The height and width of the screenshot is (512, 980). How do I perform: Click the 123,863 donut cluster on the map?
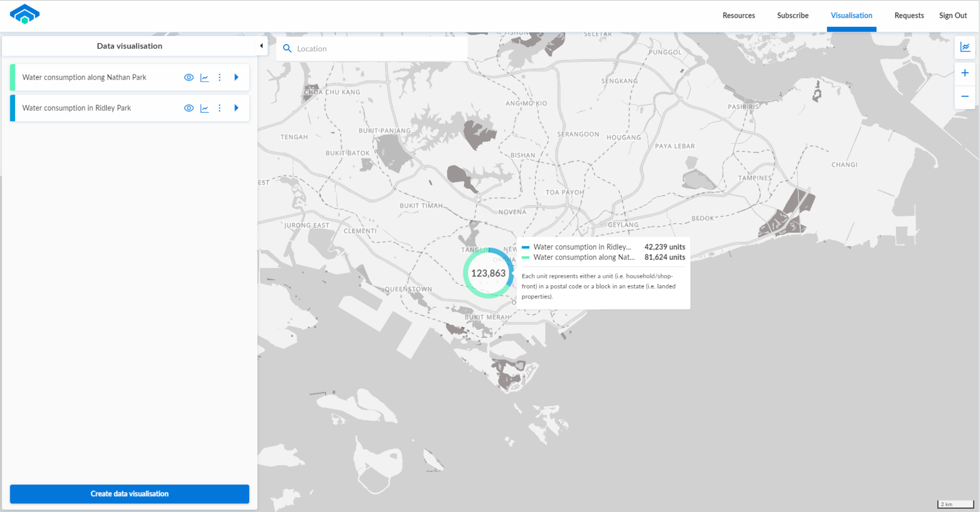(489, 273)
